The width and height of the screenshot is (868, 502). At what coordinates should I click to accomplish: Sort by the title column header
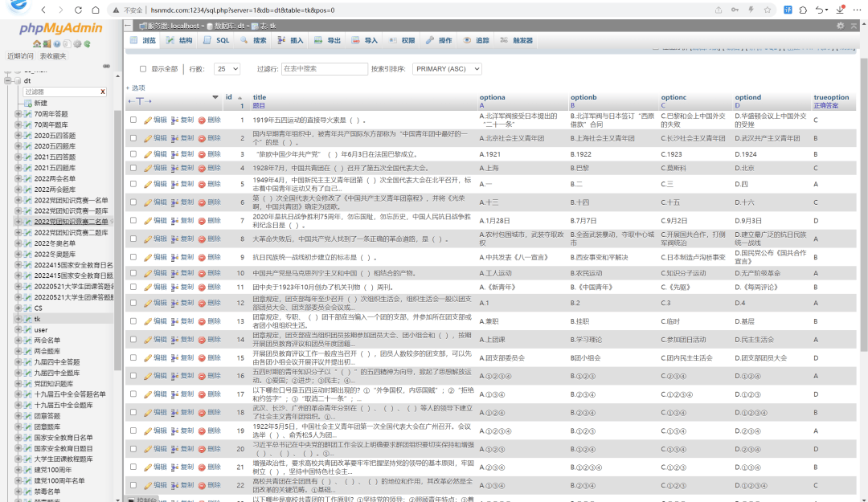(259, 97)
